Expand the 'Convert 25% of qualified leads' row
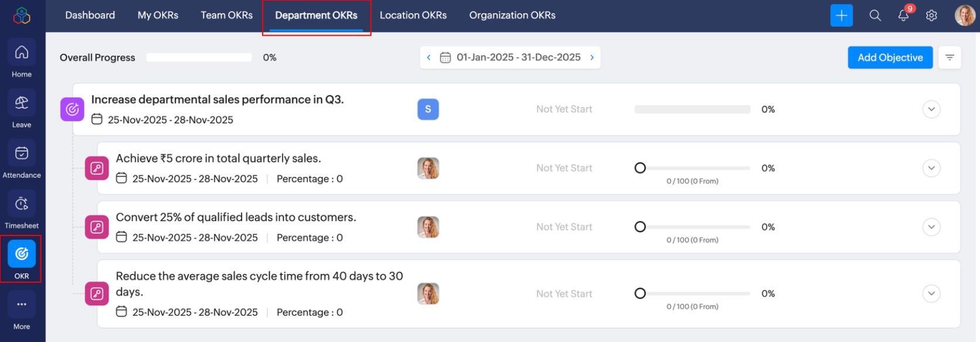This screenshot has width=980, height=342. tap(931, 227)
